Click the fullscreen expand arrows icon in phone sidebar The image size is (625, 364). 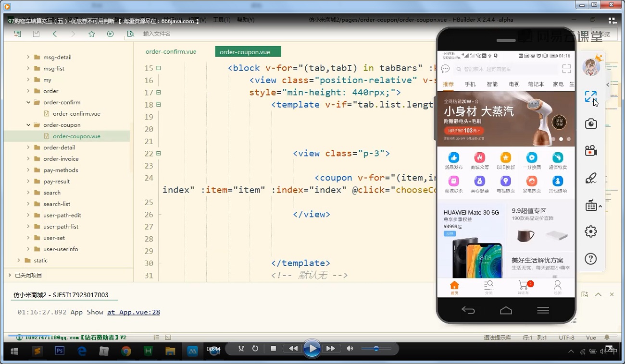pyautogui.click(x=591, y=97)
